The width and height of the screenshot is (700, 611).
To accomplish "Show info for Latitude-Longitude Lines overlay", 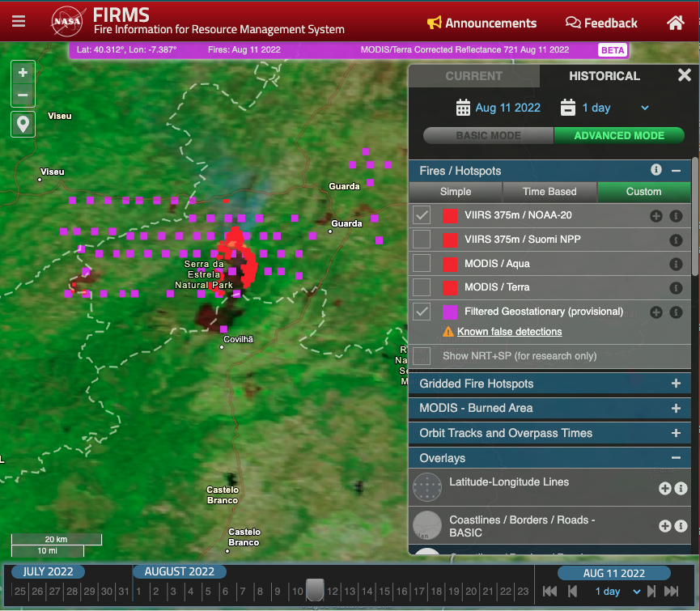I will click(x=681, y=488).
